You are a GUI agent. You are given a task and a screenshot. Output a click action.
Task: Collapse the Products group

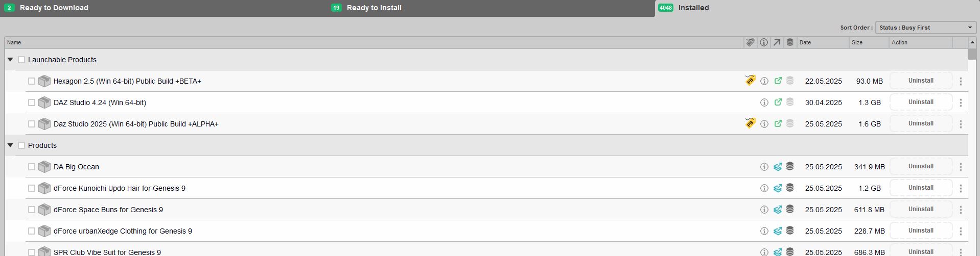(10, 145)
